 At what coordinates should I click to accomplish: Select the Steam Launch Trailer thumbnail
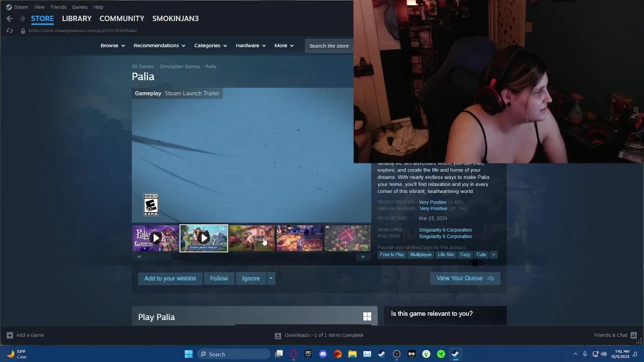pyautogui.click(x=204, y=238)
